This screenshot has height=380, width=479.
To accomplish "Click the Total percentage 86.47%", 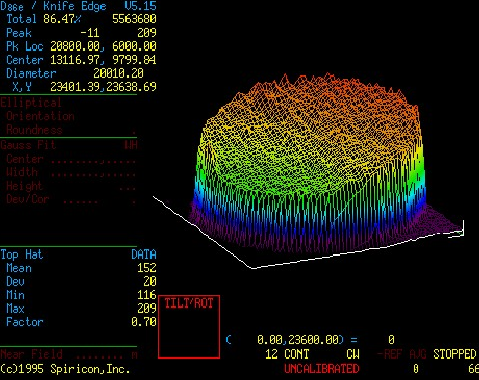I will click(62, 19).
